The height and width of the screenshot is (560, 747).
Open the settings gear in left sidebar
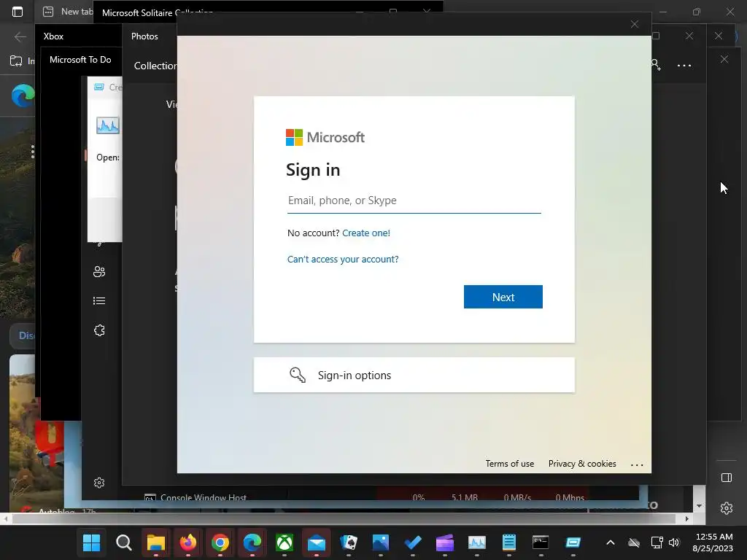(99, 483)
